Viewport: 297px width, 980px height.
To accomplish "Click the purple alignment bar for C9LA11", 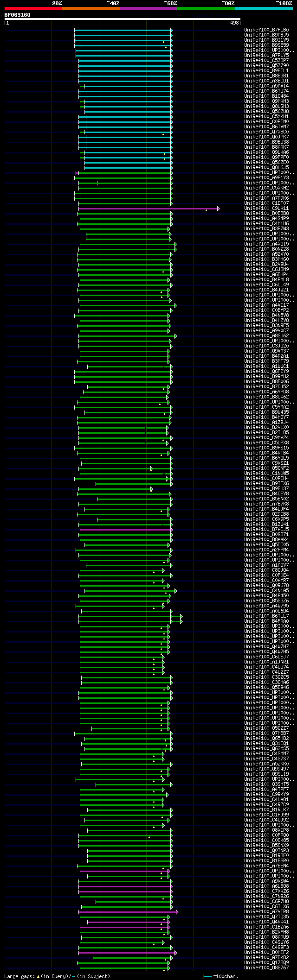I will (148, 209).
